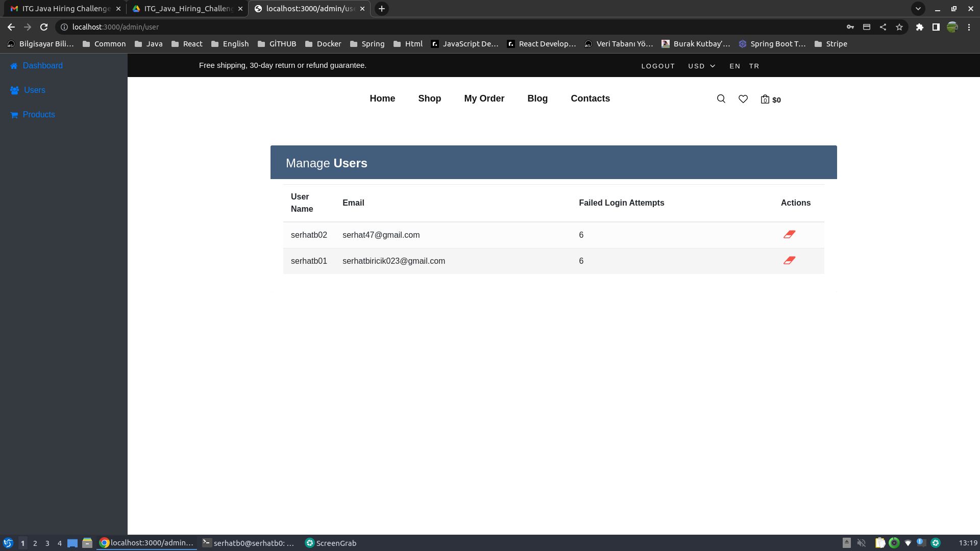The image size is (980, 551).
Task: Expand the Chrome tab search chevron
Action: [x=918, y=8]
